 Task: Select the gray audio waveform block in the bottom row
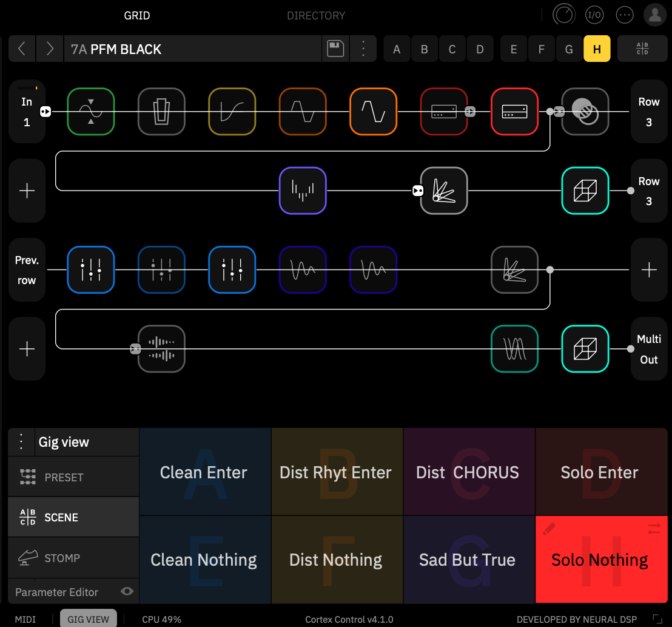point(161,348)
